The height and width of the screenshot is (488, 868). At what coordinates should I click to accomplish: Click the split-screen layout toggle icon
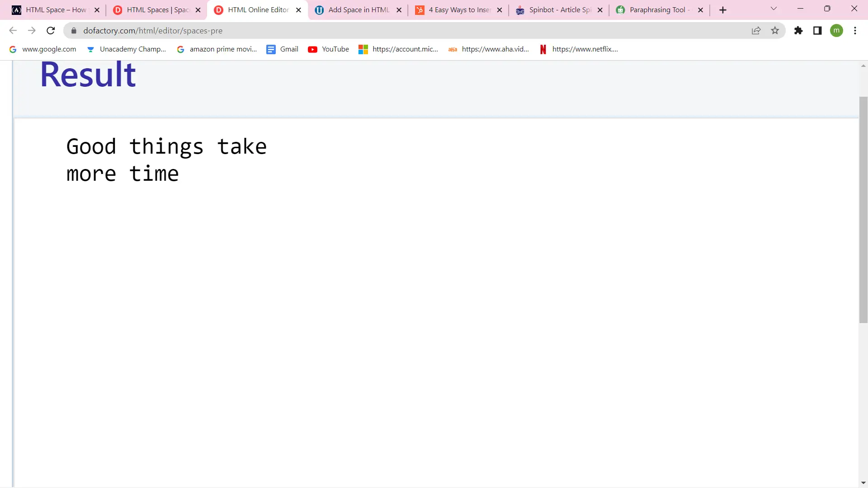click(817, 30)
